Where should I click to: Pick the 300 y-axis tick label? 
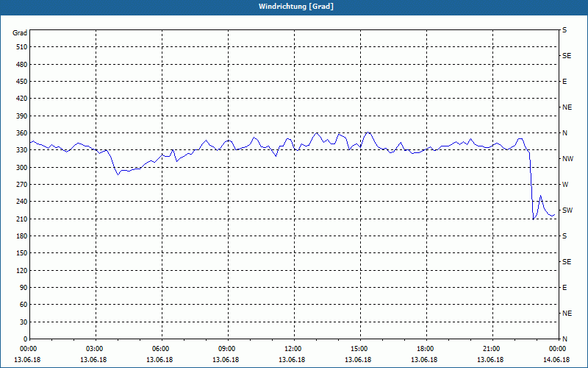point(22,167)
